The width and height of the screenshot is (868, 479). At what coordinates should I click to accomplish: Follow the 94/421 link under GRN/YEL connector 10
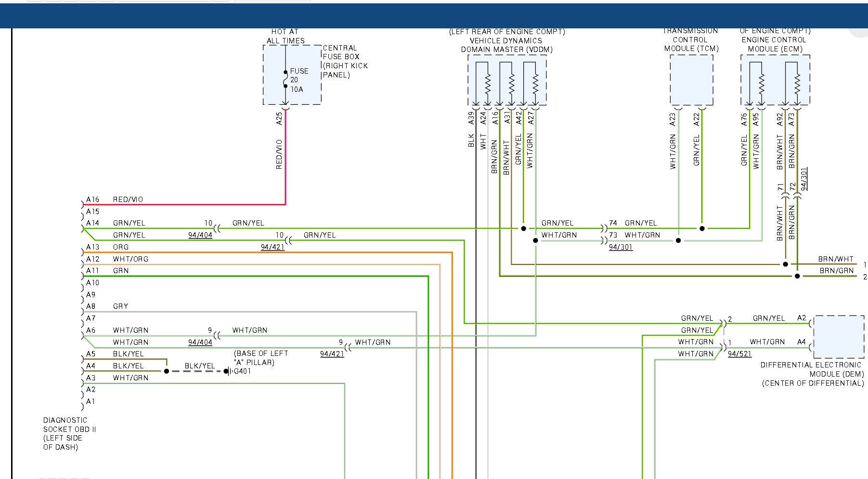point(272,247)
